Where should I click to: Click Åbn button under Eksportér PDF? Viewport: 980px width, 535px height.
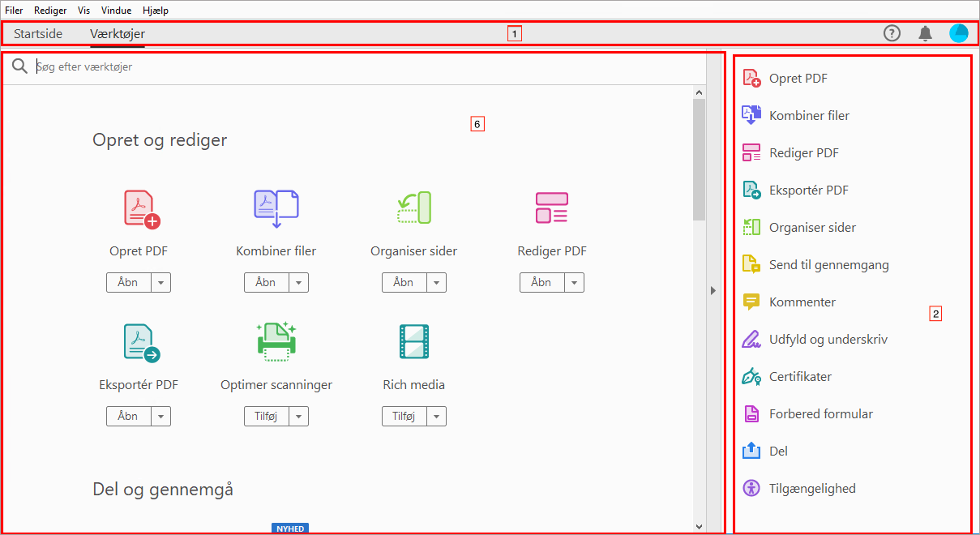pyautogui.click(x=128, y=416)
